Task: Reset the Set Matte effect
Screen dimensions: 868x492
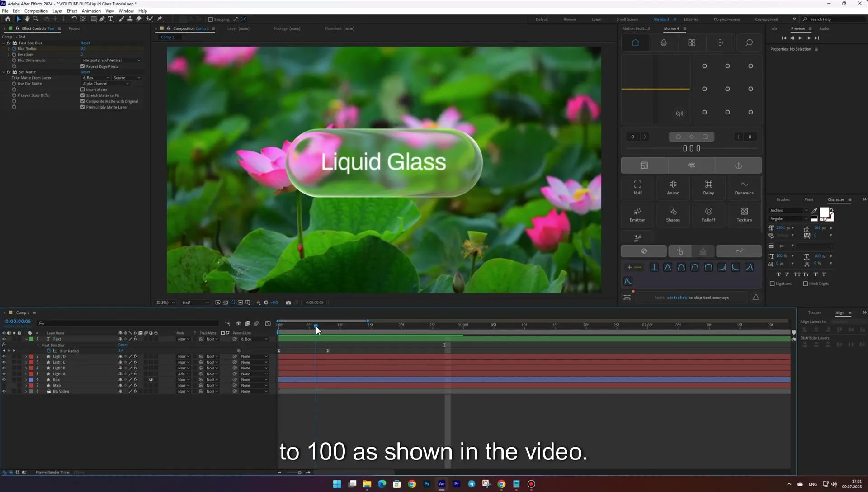Action: point(85,72)
